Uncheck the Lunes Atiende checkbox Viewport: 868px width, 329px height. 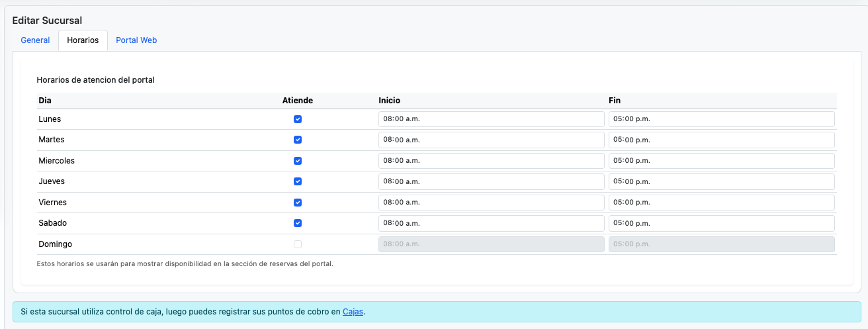coord(298,119)
